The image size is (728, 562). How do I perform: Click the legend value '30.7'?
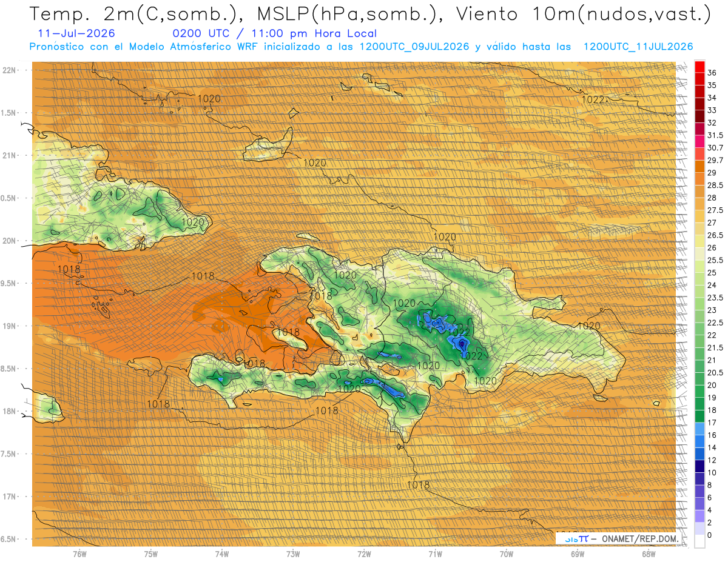715,148
